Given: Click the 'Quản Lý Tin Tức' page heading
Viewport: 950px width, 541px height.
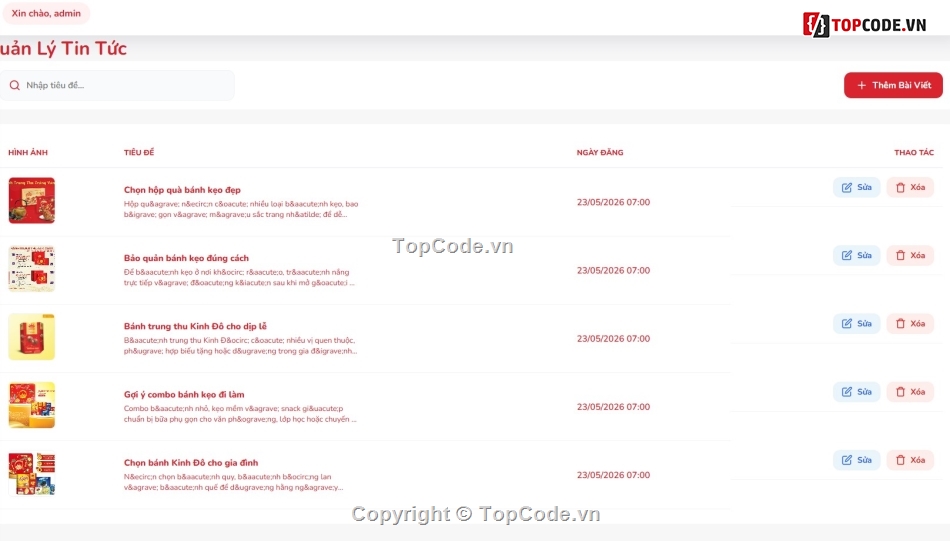Looking at the screenshot, I should tap(63, 48).
